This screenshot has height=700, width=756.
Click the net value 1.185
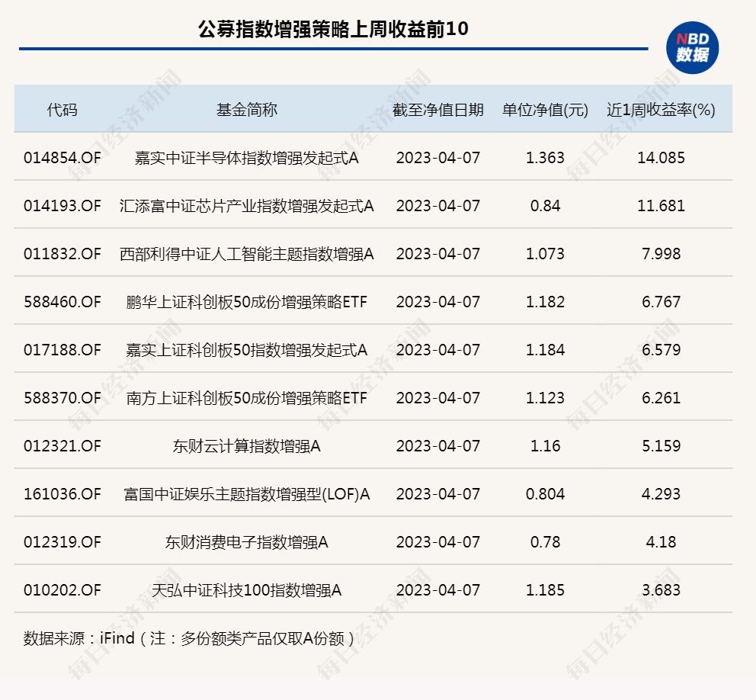[x=545, y=590]
